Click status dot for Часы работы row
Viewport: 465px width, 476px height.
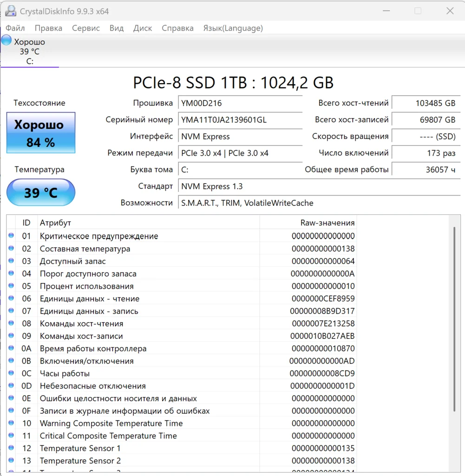pos(11,373)
